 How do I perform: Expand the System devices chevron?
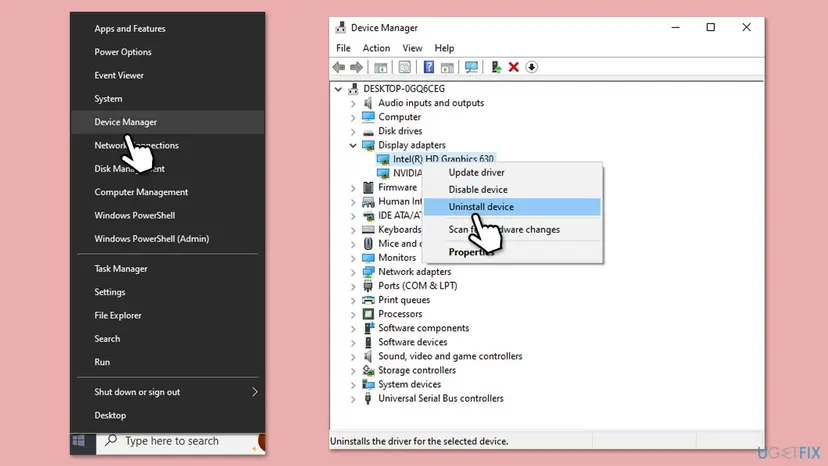coord(353,385)
